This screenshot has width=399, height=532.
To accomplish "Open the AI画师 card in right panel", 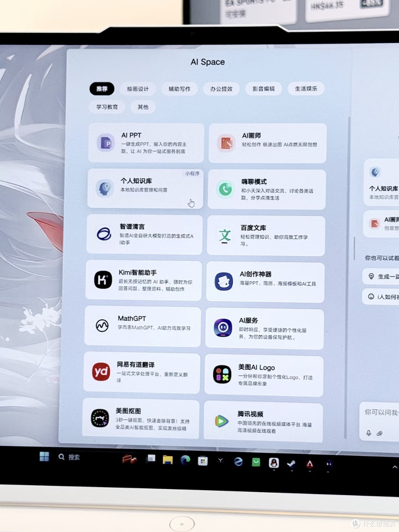I will click(382, 224).
